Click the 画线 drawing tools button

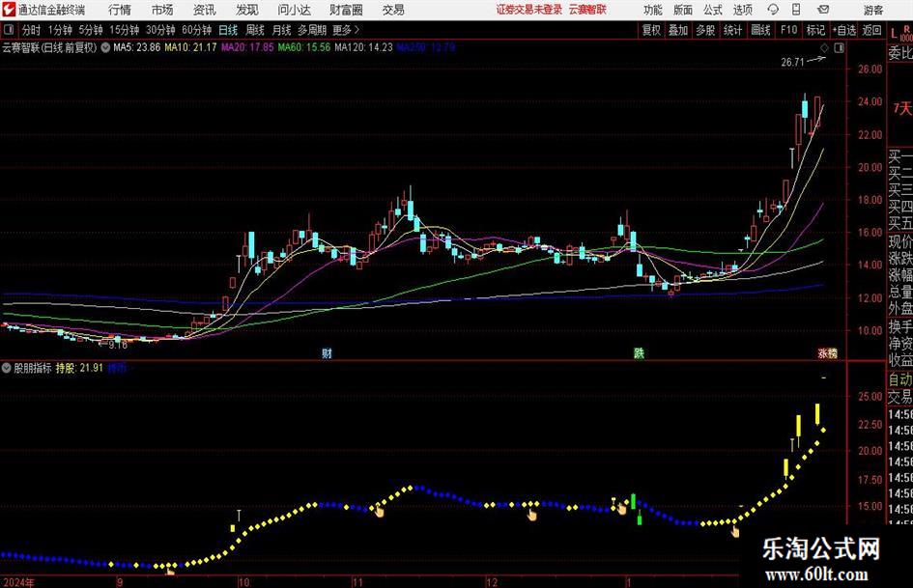760,30
